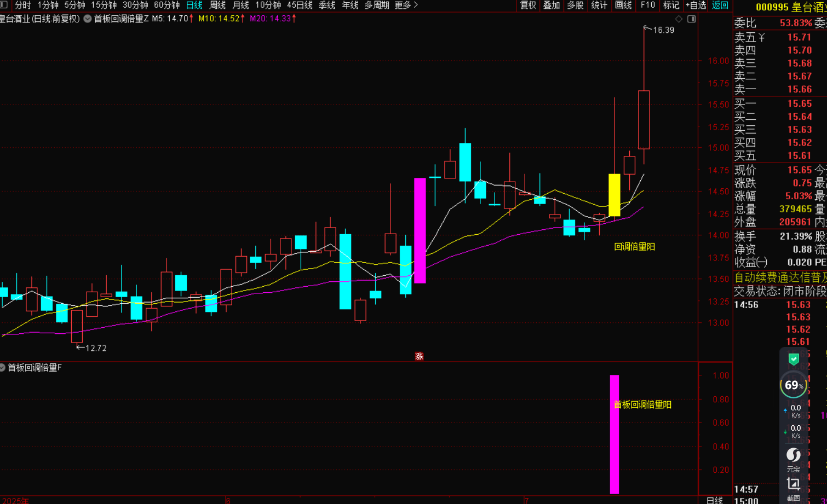Click the yellow 回调倍量阳 candlestick bar
The height and width of the screenshot is (504, 827).
click(x=614, y=195)
